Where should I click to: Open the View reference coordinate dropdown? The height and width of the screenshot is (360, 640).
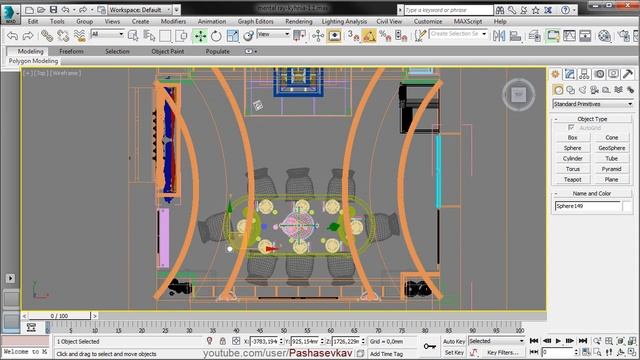[273, 34]
